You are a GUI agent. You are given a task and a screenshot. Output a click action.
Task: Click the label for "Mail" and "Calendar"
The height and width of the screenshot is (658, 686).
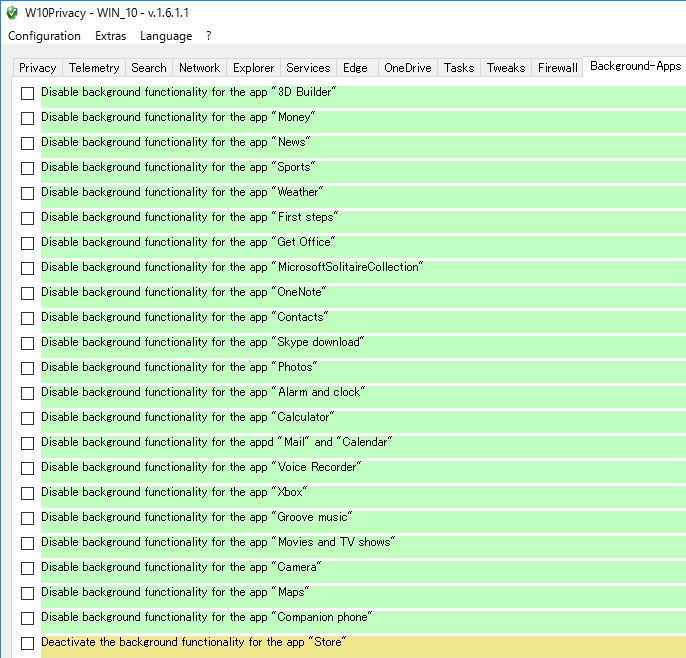tap(217, 442)
